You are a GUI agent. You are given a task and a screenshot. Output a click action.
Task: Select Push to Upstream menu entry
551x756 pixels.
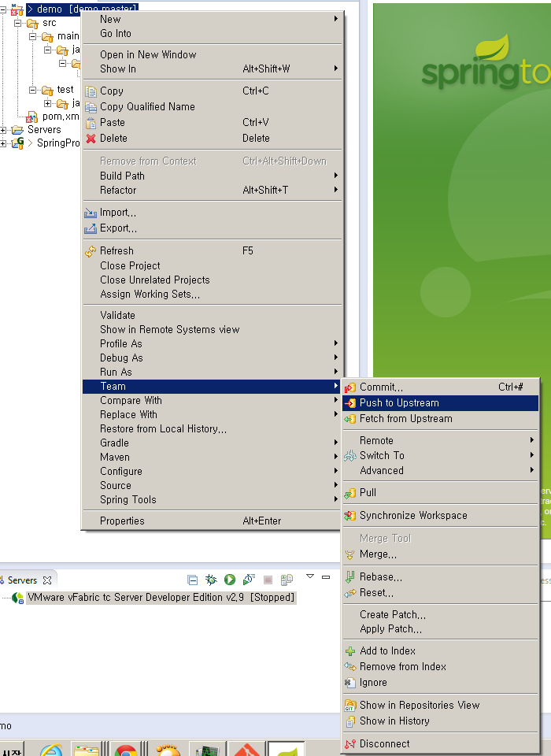coord(399,403)
